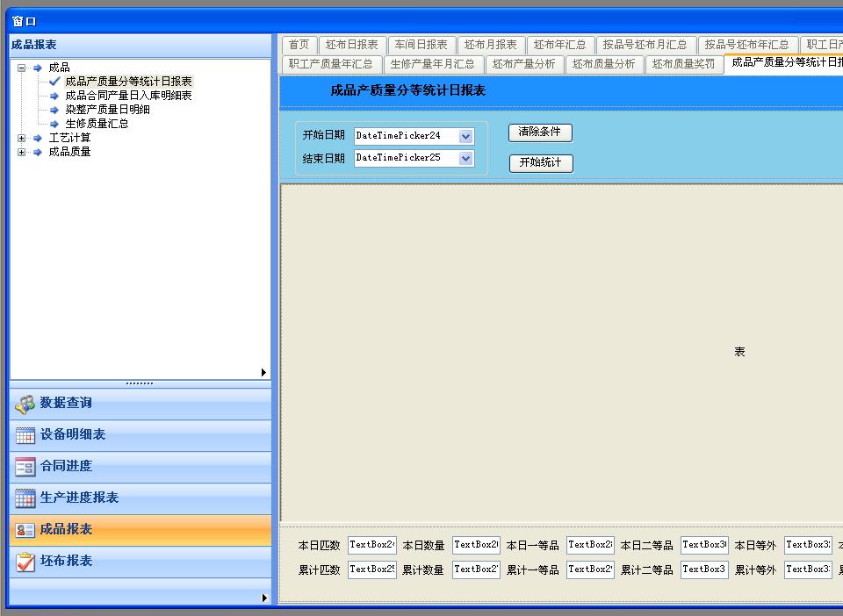The width and height of the screenshot is (843, 616).
Task: Select the 按品号坯布月汇总 tab
Action: coord(645,45)
